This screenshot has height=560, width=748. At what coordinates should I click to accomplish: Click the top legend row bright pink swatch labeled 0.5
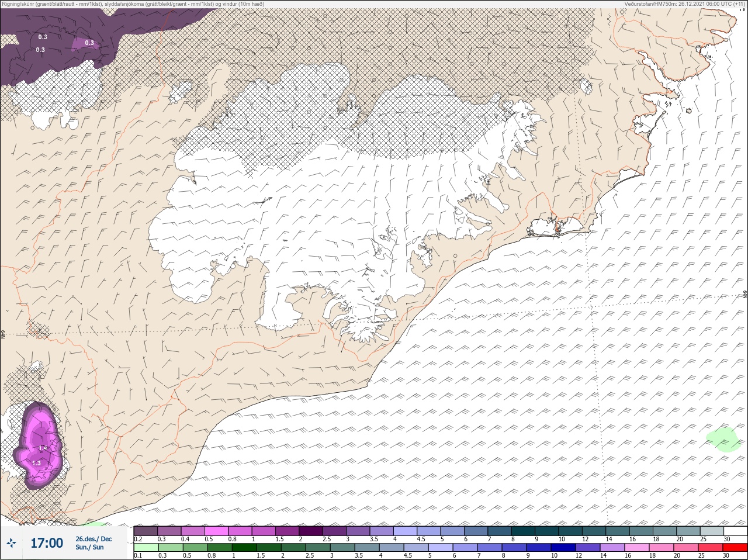pyautogui.click(x=217, y=531)
